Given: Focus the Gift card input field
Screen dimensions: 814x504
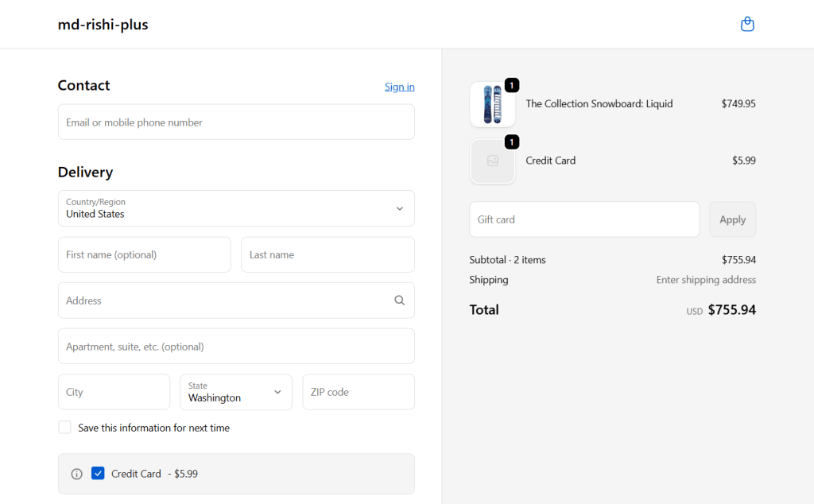Looking at the screenshot, I should tap(584, 219).
